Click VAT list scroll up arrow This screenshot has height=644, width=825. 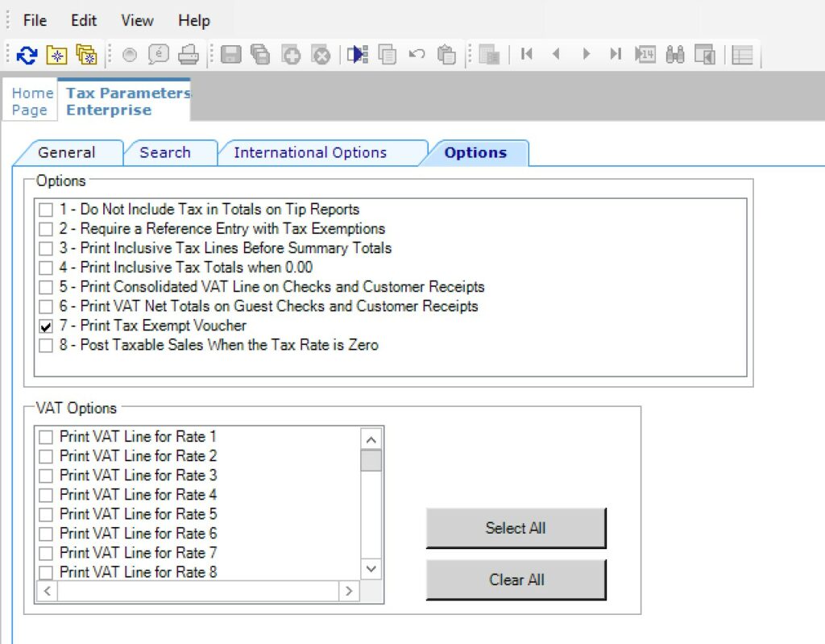tap(371, 440)
